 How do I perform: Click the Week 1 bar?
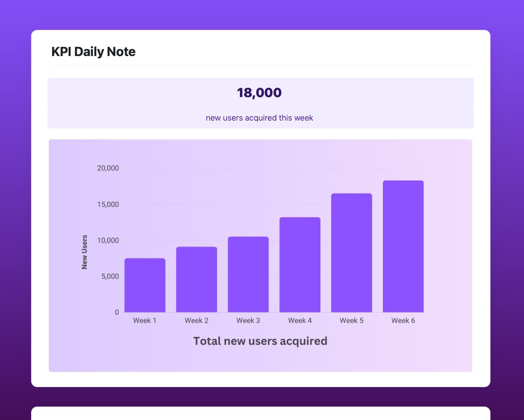[x=145, y=284]
